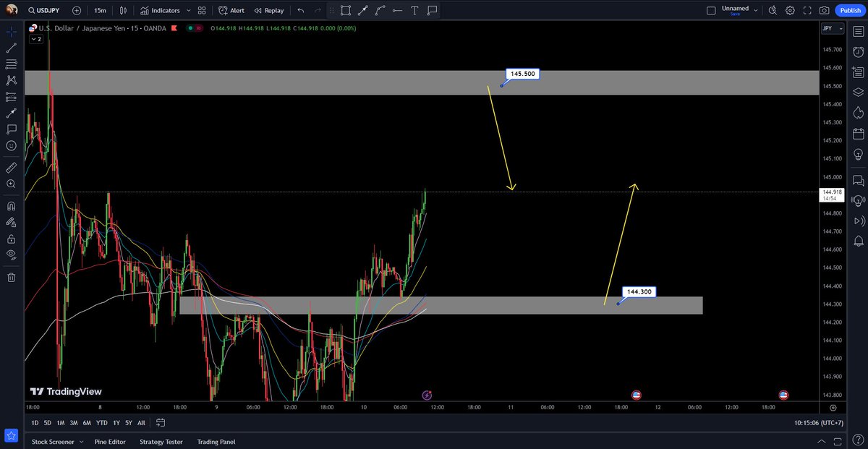Select the trend line drawing tool
The width and height of the screenshot is (868, 449).
[x=11, y=48]
